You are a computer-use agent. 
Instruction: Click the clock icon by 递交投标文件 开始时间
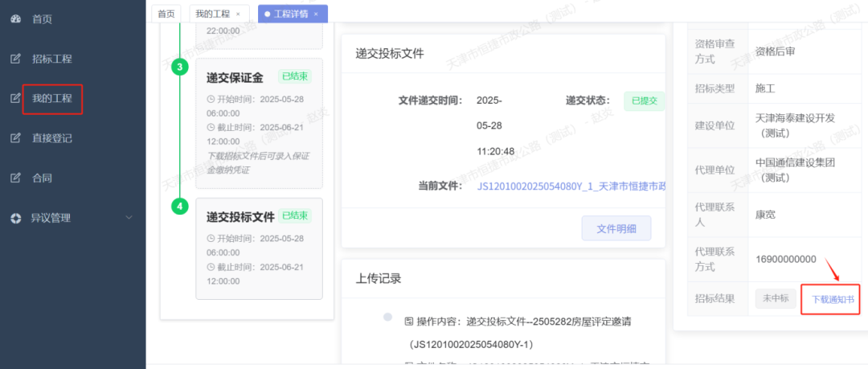211,239
